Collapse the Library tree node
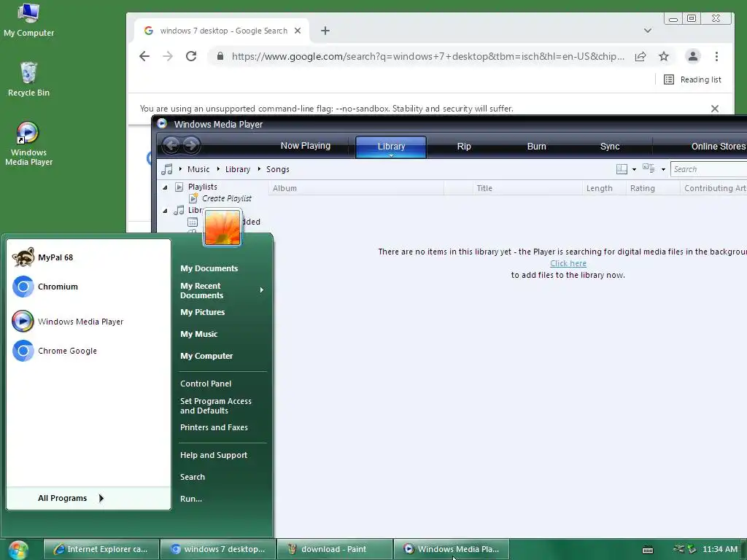Screen dimensions: 747x560 click(x=166, y=211)
